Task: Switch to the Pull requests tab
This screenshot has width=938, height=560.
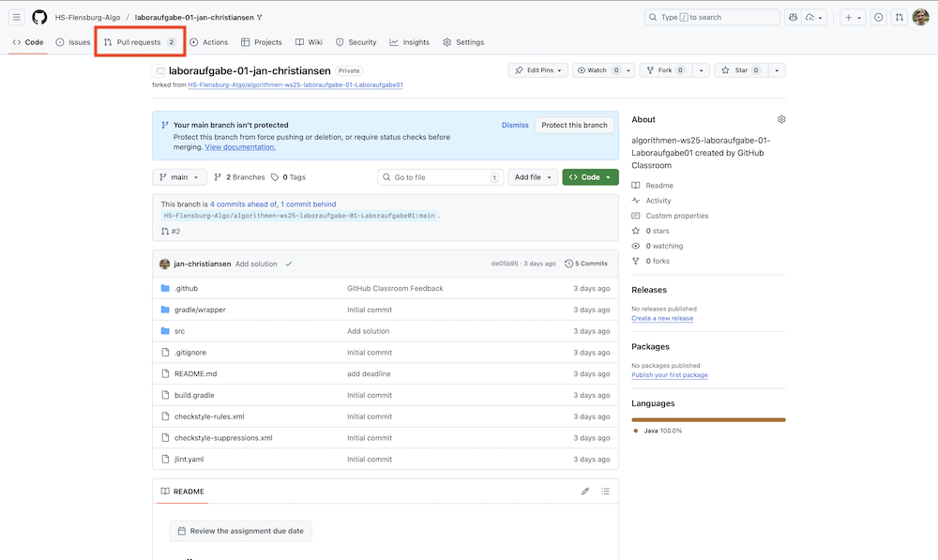Action: [140, 42]
